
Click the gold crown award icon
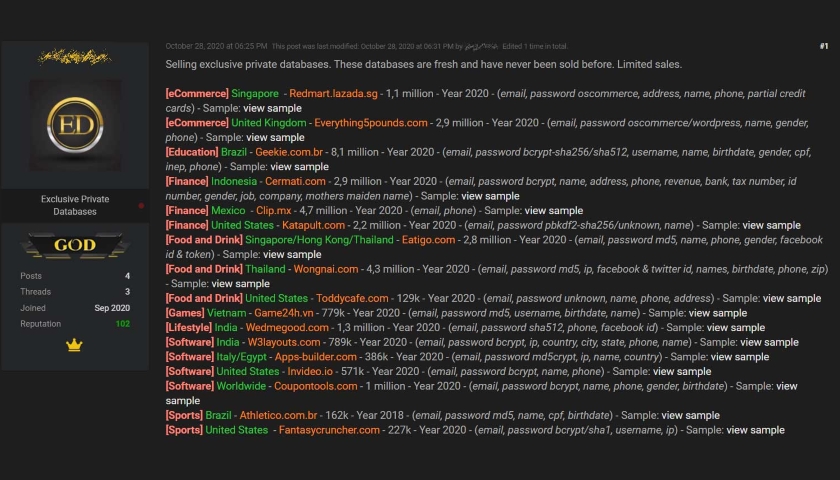point(74,345)
